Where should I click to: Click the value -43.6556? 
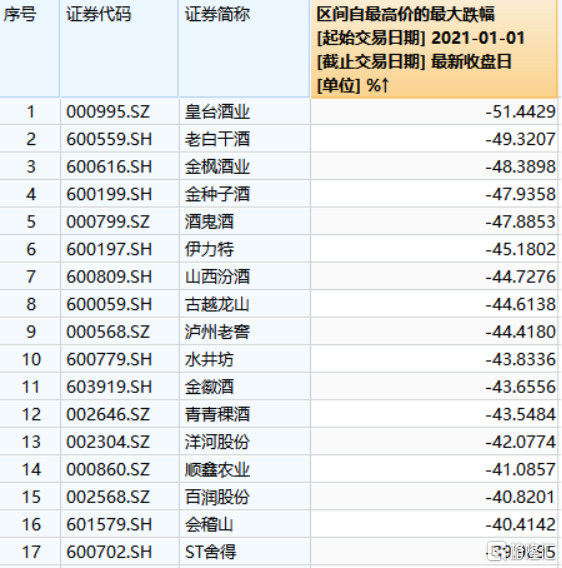[520, 387]
